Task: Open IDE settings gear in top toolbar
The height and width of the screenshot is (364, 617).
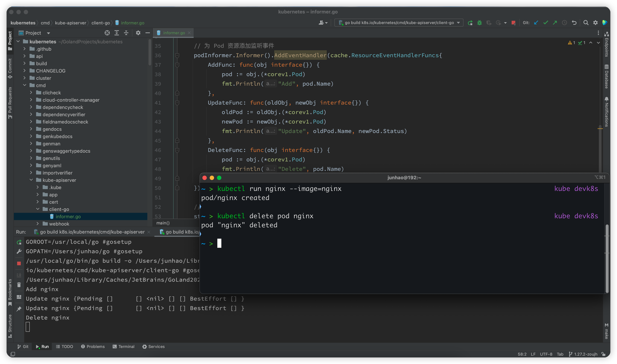Action: 595,23
